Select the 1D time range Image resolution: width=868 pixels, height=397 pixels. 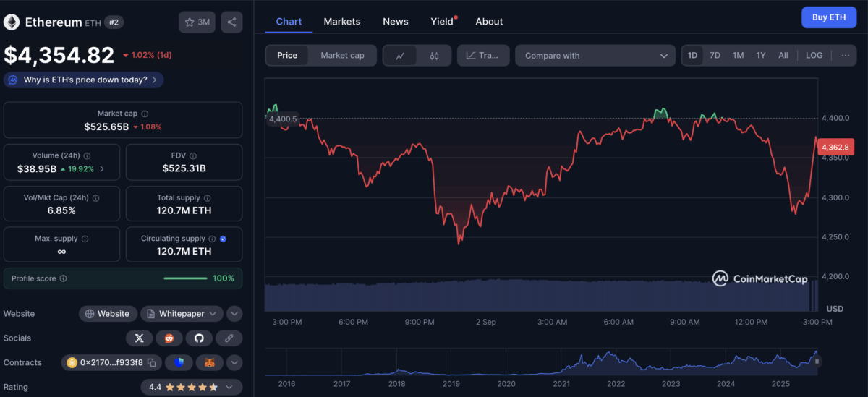[693, 56]
